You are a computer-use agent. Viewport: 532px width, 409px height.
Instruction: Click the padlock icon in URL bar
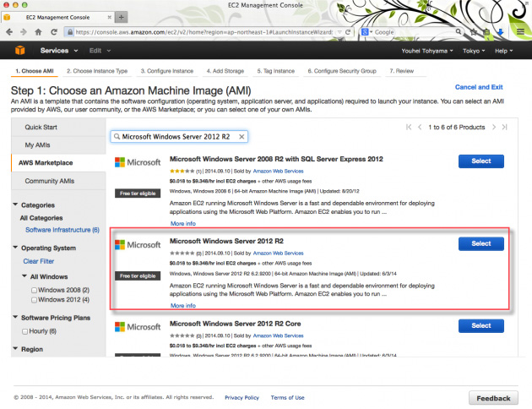[70, 32]
